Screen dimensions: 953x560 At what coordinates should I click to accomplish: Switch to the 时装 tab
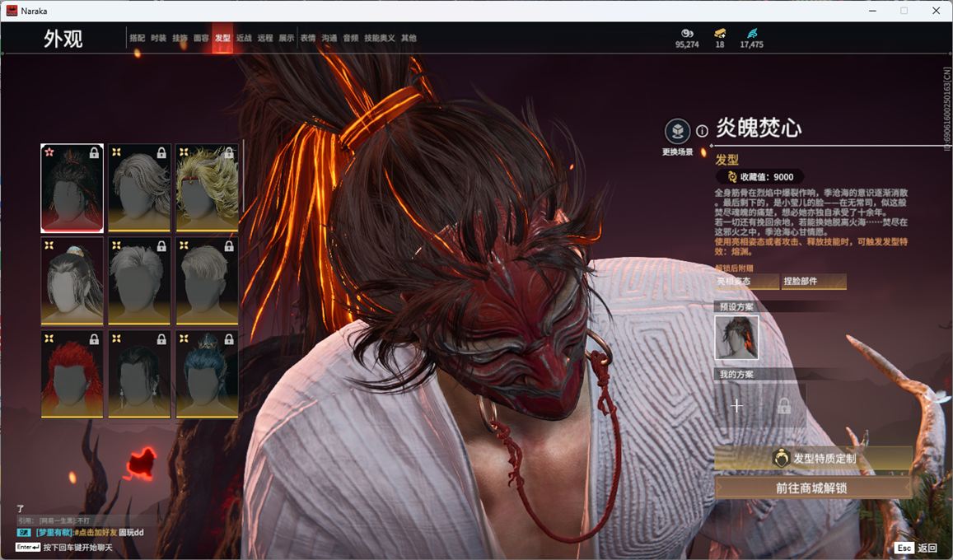pos(159,38)
